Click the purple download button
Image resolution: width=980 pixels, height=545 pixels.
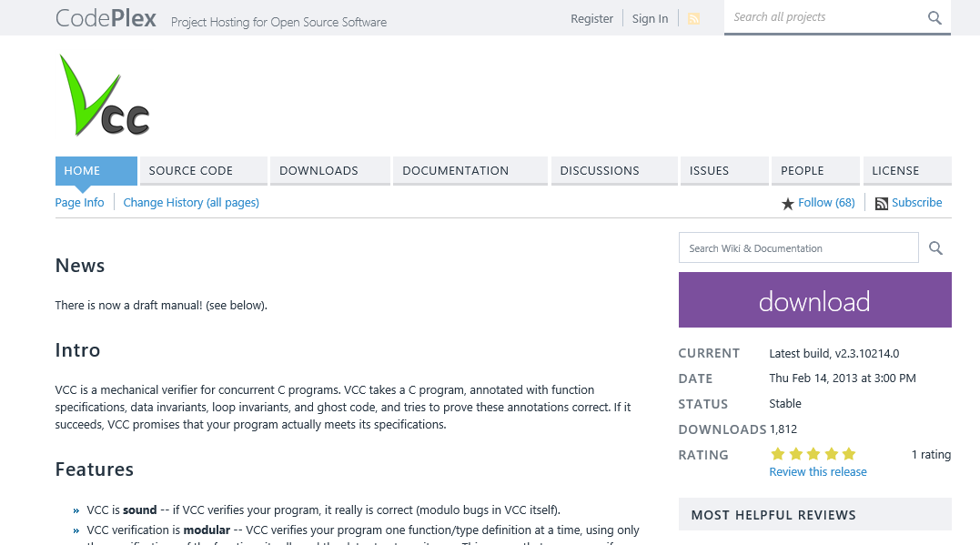(815, 299)
